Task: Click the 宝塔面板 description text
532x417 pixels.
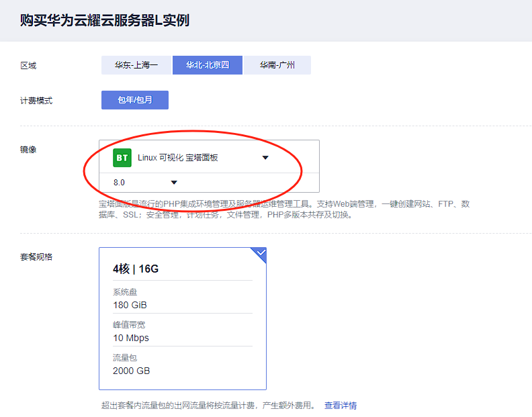Action: coord(284,210)
